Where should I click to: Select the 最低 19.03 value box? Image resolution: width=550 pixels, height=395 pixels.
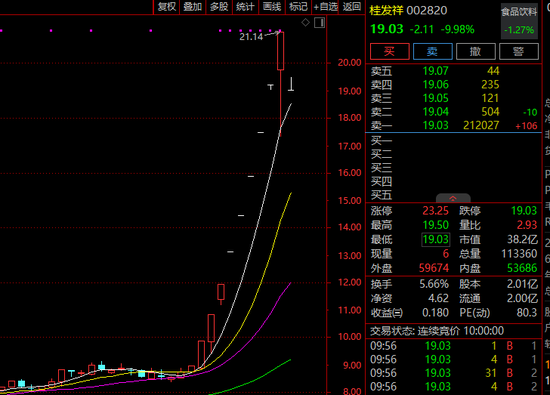pyautogui.click(x=435, y=240)
